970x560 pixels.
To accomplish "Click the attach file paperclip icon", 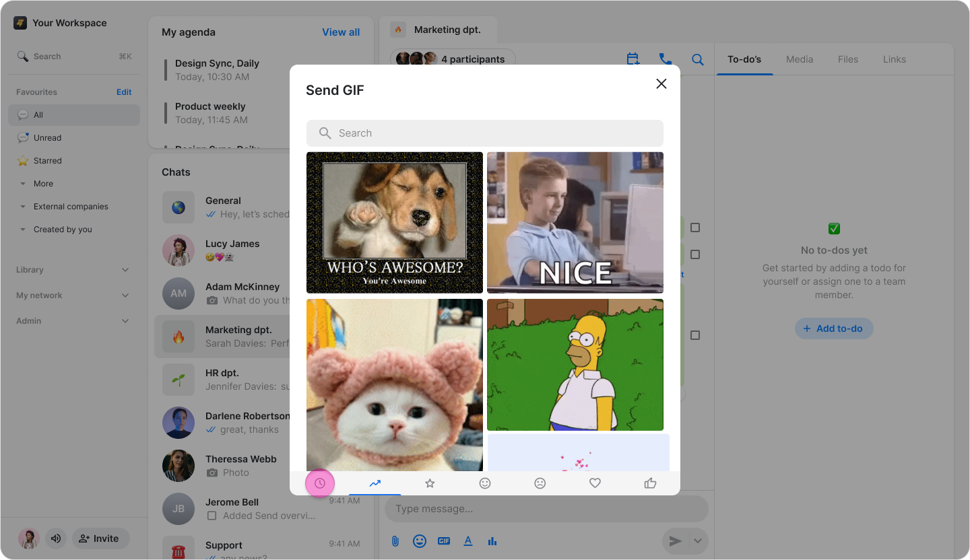I will tap(395, 541).
